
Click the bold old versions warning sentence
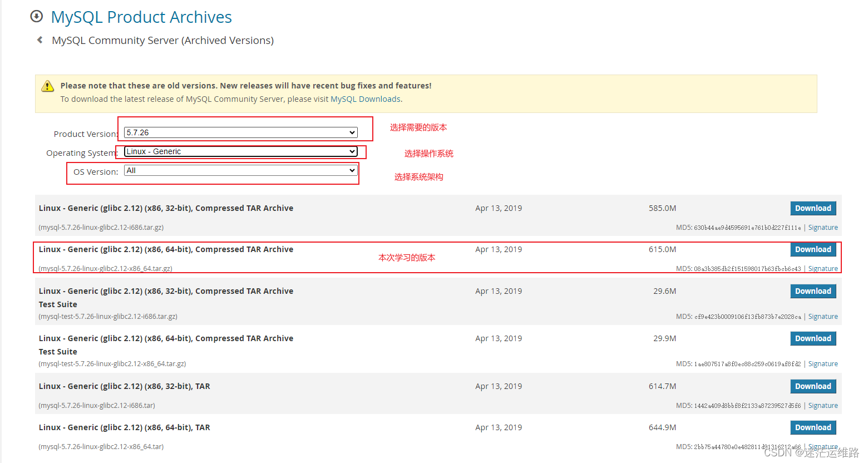pyautogui.click(x=246, y=86)
